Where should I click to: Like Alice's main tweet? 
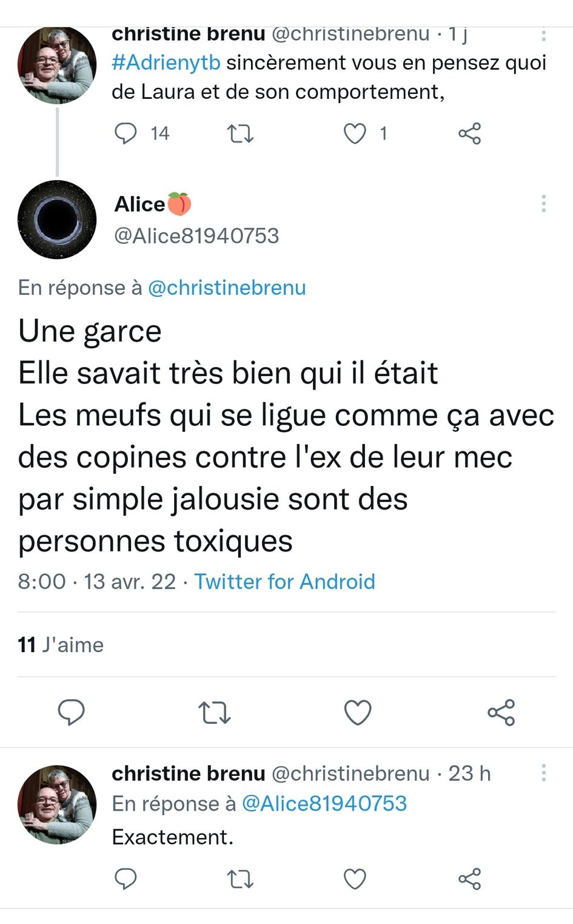click(x=358, y=713)
